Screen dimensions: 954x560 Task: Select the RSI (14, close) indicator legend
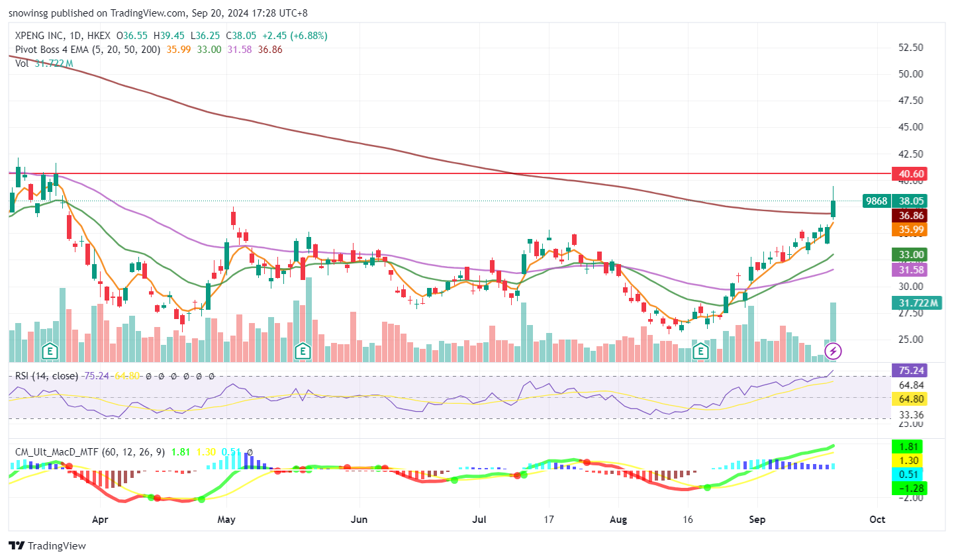coord(47,376)
